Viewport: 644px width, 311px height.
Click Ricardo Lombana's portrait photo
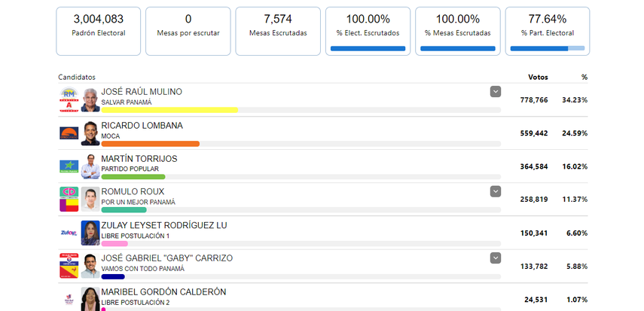(90, 133)
